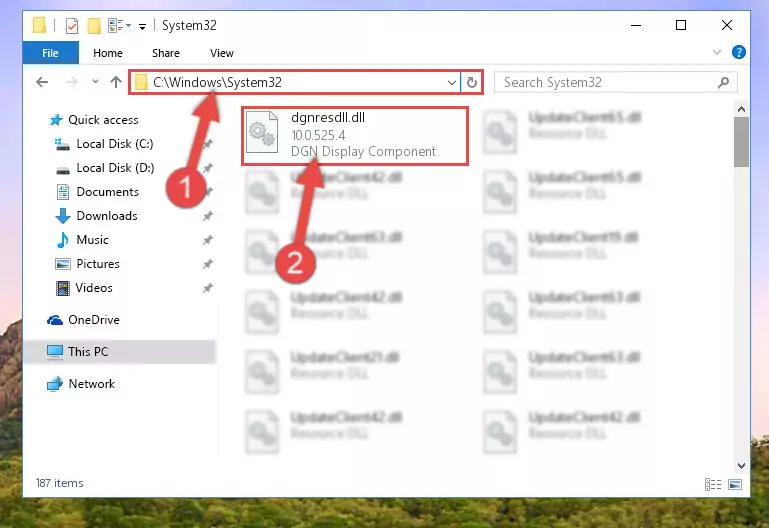Select Quick access in the navigation pane
Image resolution: width=769 pixels, height=528 pixels.
click(103, 120)
